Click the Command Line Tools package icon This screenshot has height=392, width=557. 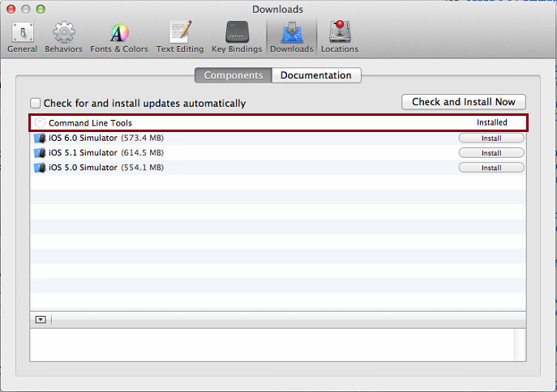tap(40, 123)
